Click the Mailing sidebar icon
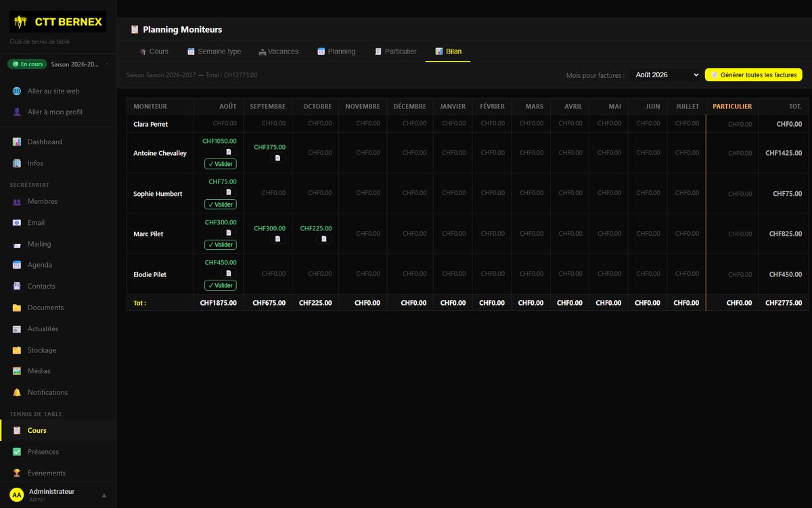Screen dimensions: 812x508 [17, 244]
